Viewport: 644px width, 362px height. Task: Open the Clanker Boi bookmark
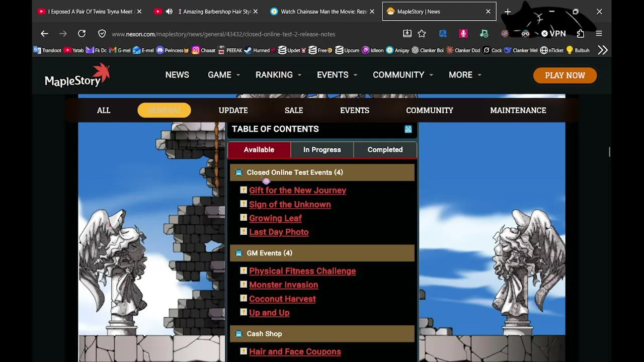click(428, 50)
